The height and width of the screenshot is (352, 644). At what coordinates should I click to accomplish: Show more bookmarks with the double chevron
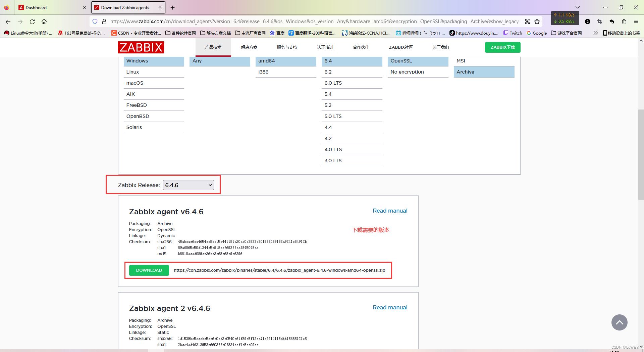click(x=595, y=33)
